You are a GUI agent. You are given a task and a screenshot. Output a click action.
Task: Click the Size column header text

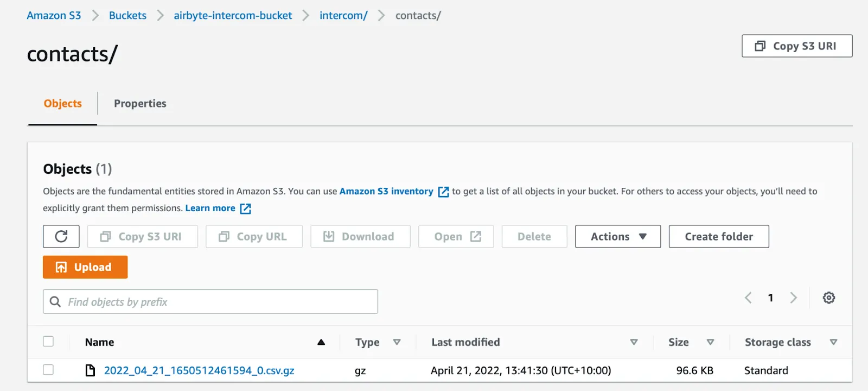678,342
